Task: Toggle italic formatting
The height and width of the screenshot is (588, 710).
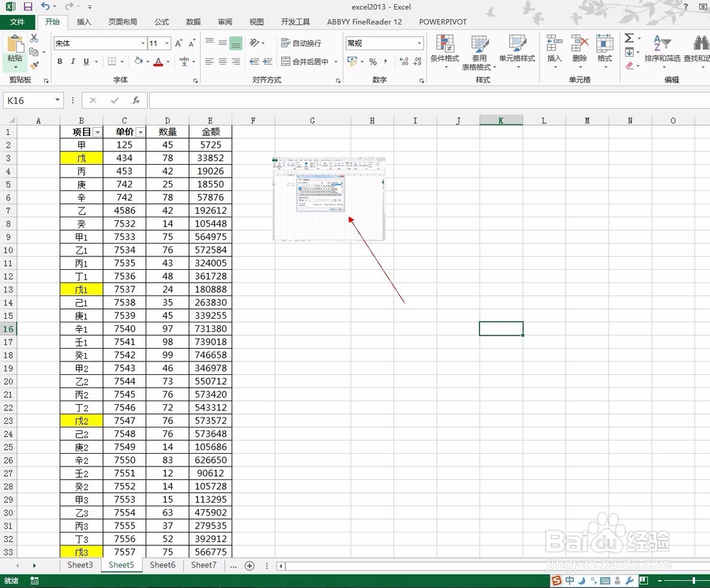Action: pyautogui.click(x=72, y=62)
